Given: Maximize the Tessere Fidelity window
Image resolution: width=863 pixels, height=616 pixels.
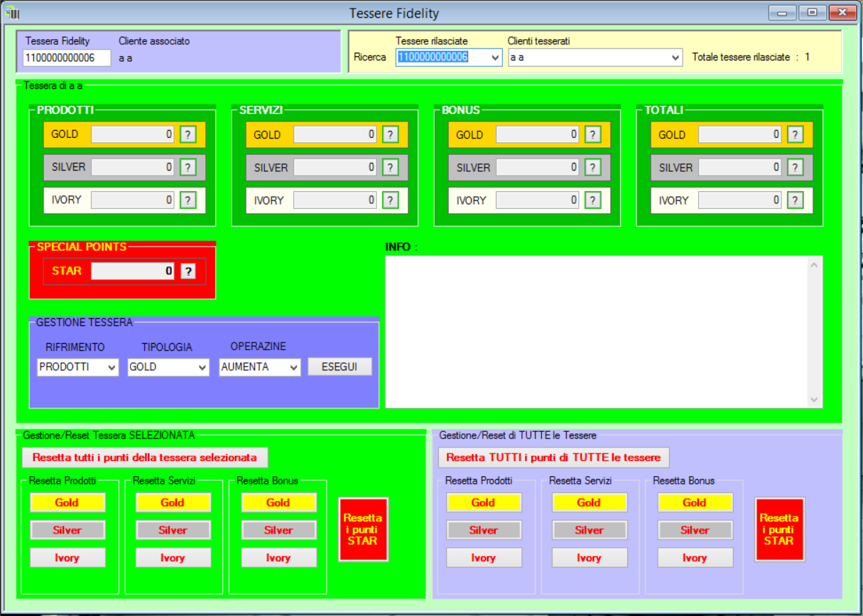Looking at the screenshot, I should tap(812, 13).
